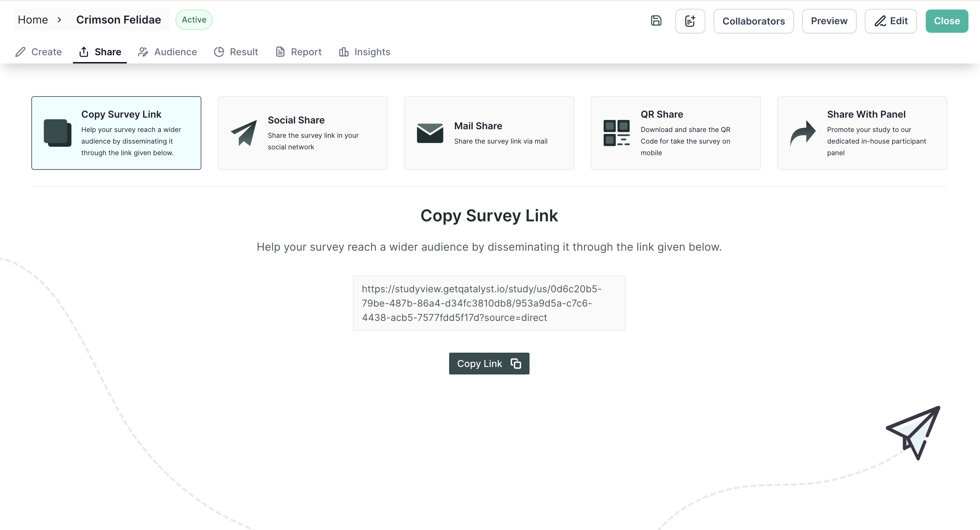Click the pie chart icon beside Result

219,52
